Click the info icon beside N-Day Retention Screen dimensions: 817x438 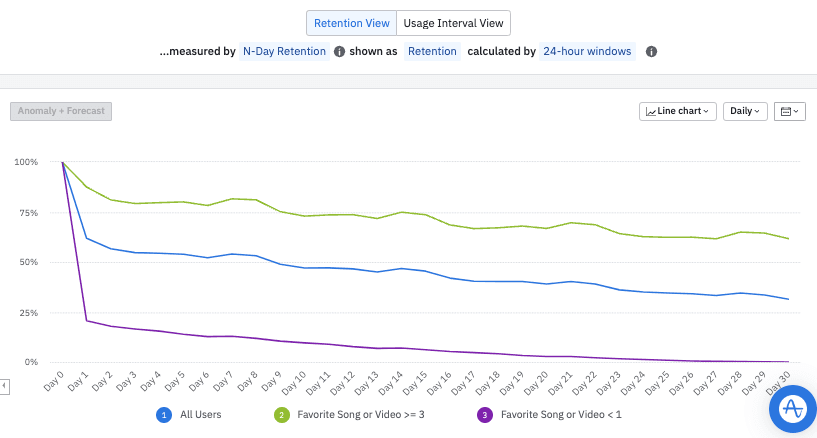pyautogui.click(x=340, y=52)
